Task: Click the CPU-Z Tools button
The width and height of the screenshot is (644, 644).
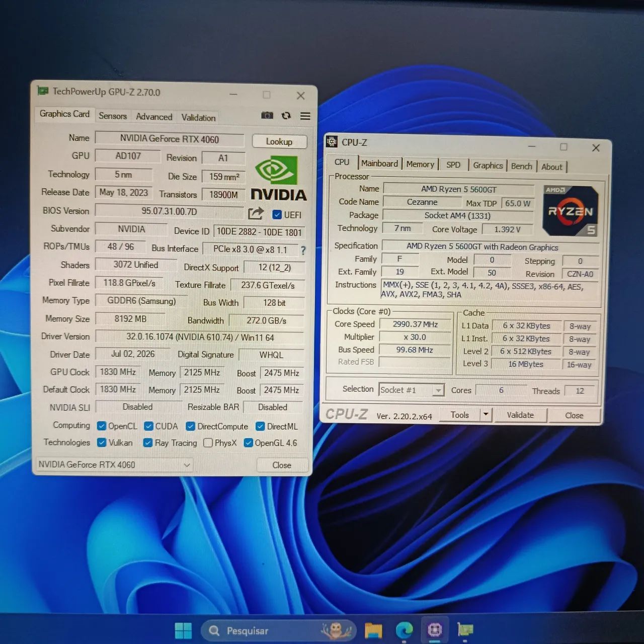Action: [x=459, y=415]
